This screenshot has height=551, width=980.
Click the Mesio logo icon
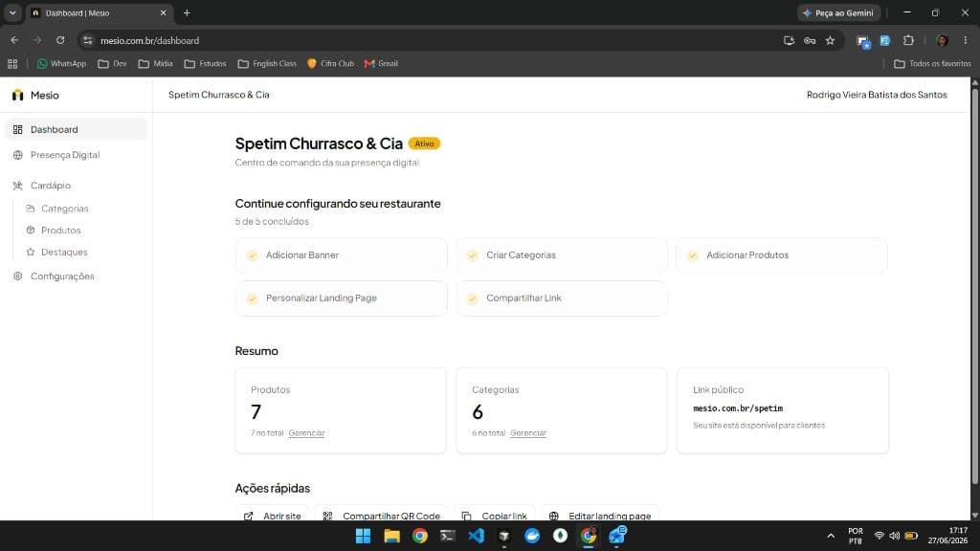tap(17, 95)
